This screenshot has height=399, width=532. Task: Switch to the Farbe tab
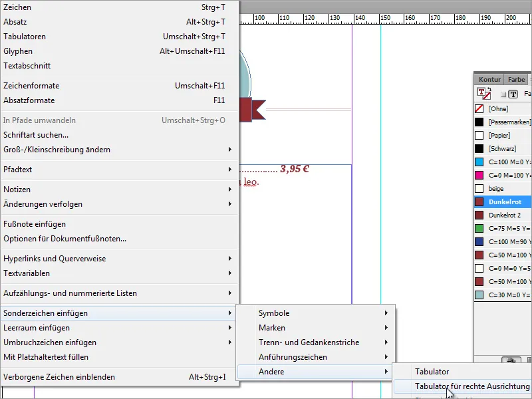(516, 79)
